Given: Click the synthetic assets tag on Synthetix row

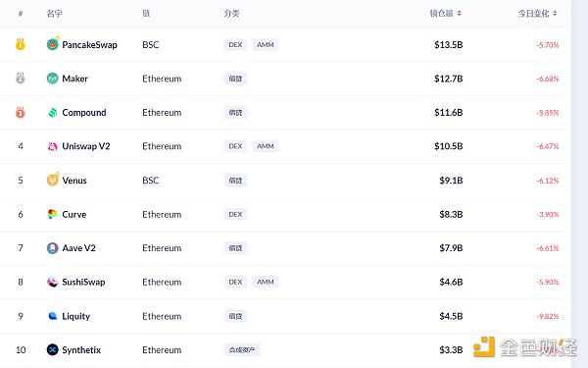Looking at the screenshot, I should click(x=242, y=350).
